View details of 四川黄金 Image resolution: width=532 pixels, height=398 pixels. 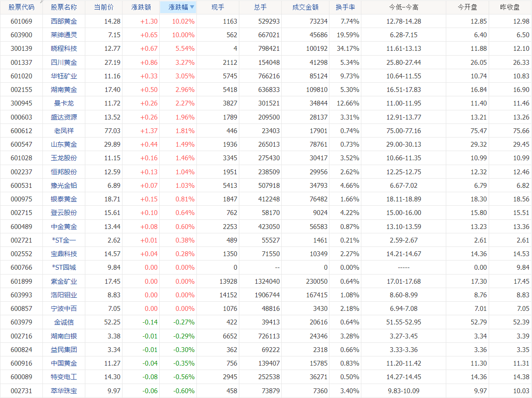pos(64,62)
